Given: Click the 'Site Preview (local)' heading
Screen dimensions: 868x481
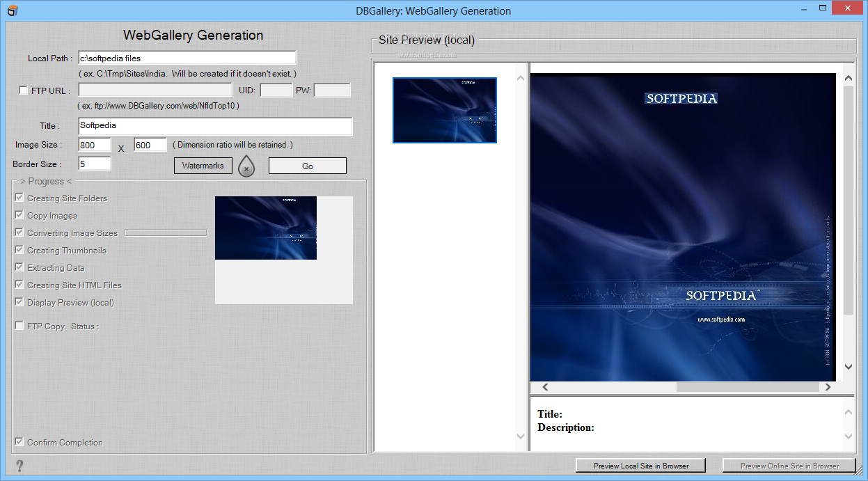Looking at the screenshot, I should [427, 40].
